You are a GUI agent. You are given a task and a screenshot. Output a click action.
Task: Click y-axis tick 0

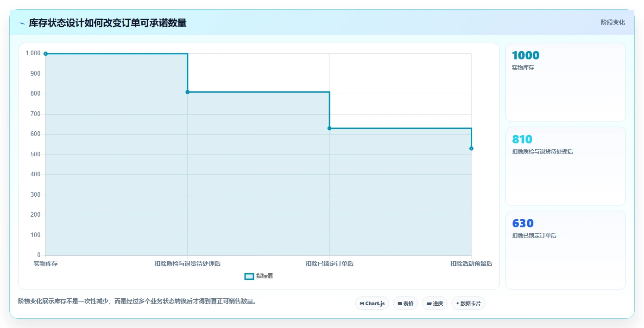pyautogui.click(x=39, y=255)
